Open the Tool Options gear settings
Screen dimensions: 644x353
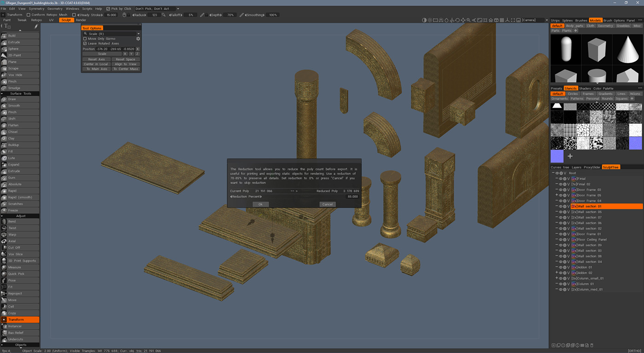pyautogui.click(x=138, y=39)
